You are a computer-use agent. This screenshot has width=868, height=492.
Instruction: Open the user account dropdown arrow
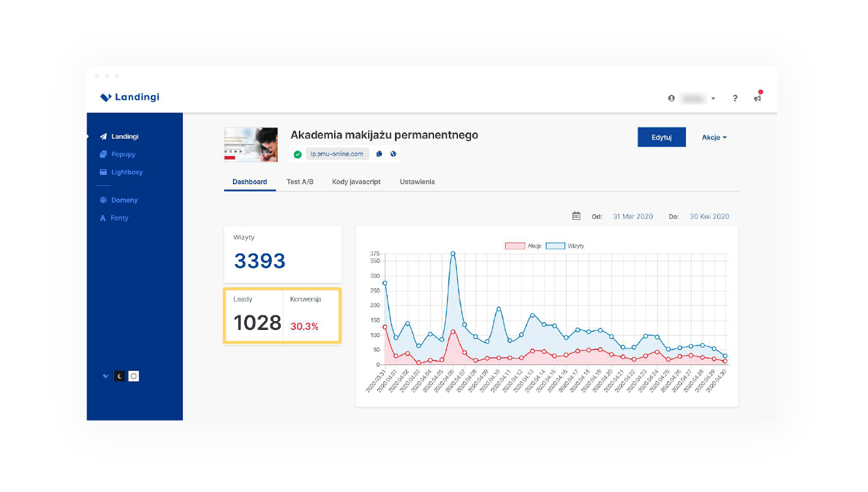[713, 99]
